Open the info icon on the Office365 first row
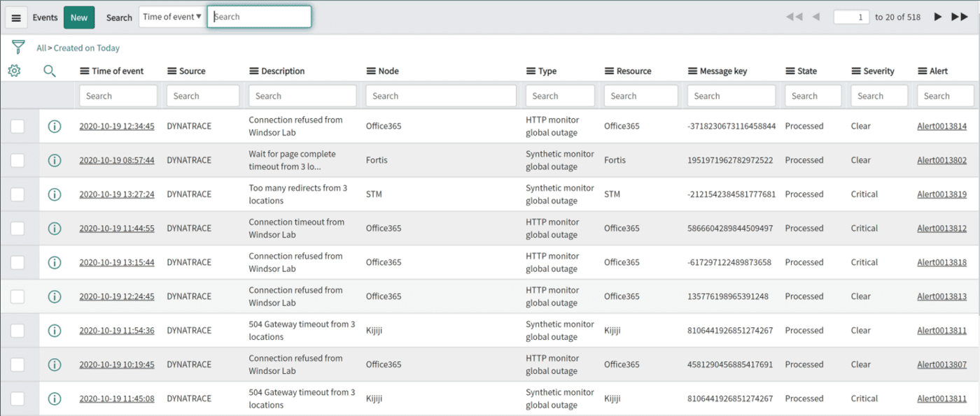The image size is (980, 416). [x=55, y=126]
